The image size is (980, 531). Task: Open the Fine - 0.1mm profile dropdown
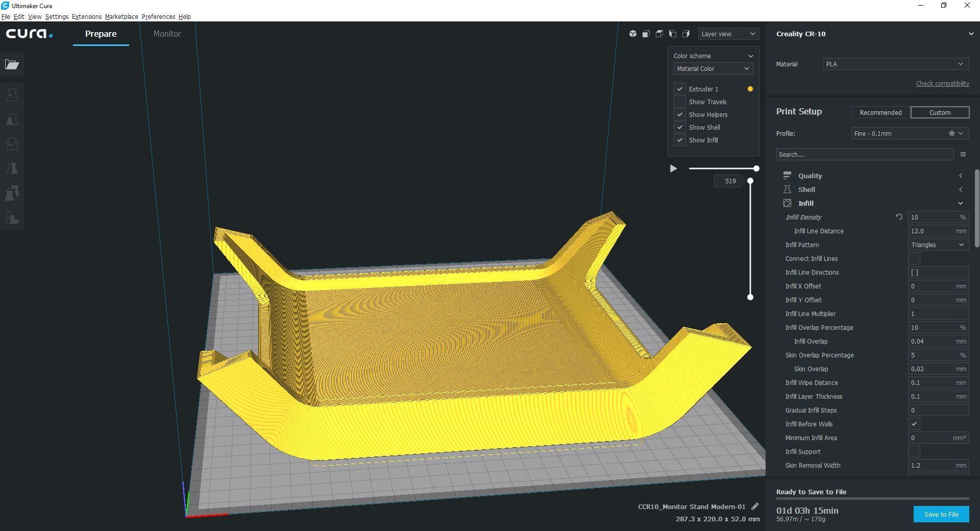pyautogui.click(x=910, y=133)
